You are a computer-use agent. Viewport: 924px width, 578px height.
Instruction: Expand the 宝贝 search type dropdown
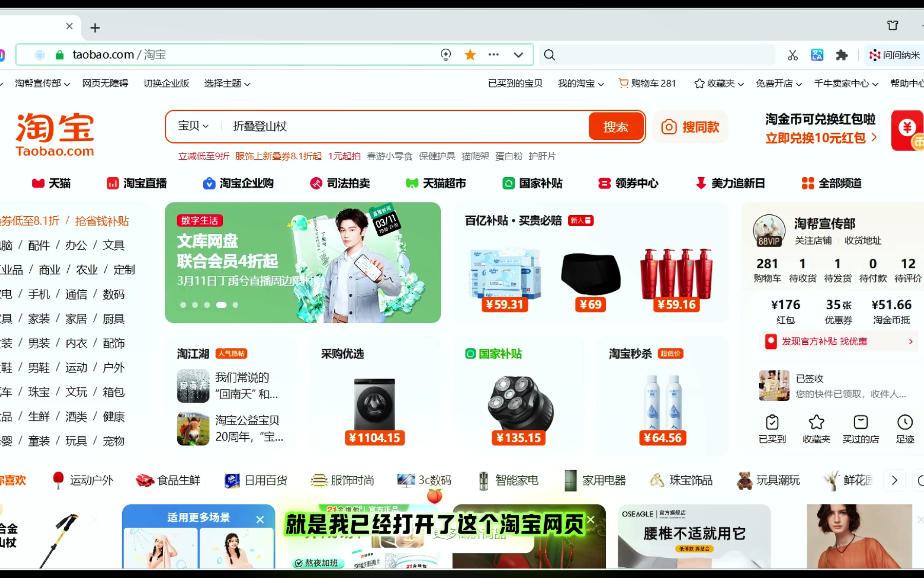193,126
